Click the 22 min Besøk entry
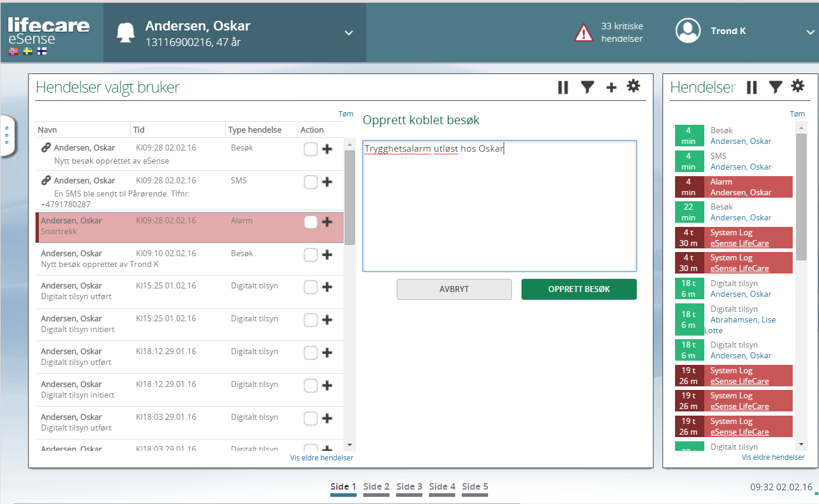 (x=734, y=212)
